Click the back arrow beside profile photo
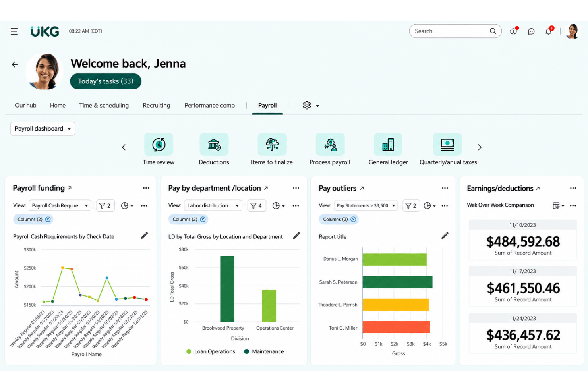The image size is (588, 392). (x=15, y=64)
